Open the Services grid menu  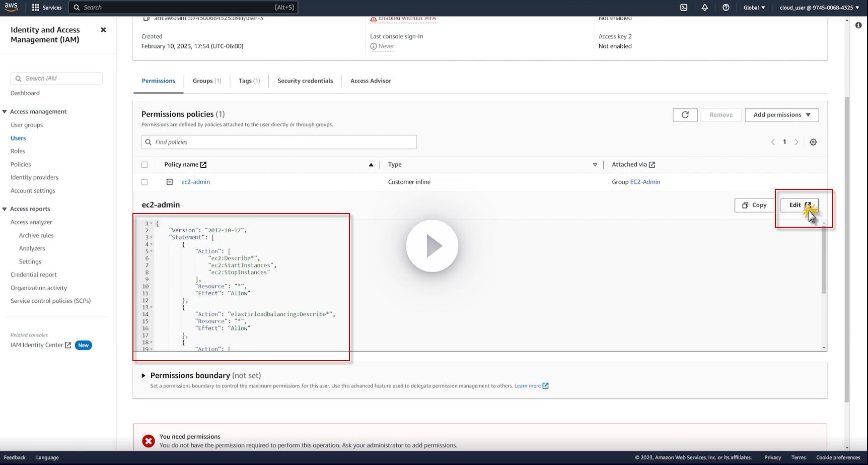[x=46, y=8]
